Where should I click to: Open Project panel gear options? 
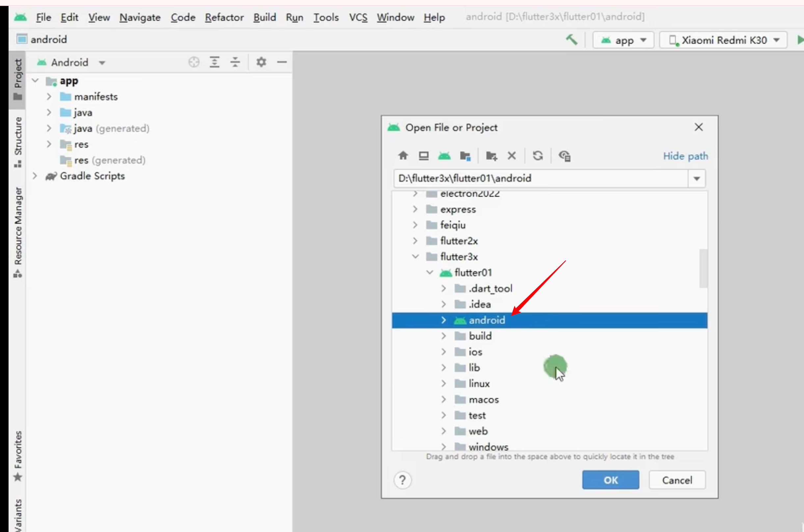tap(261, 62)
